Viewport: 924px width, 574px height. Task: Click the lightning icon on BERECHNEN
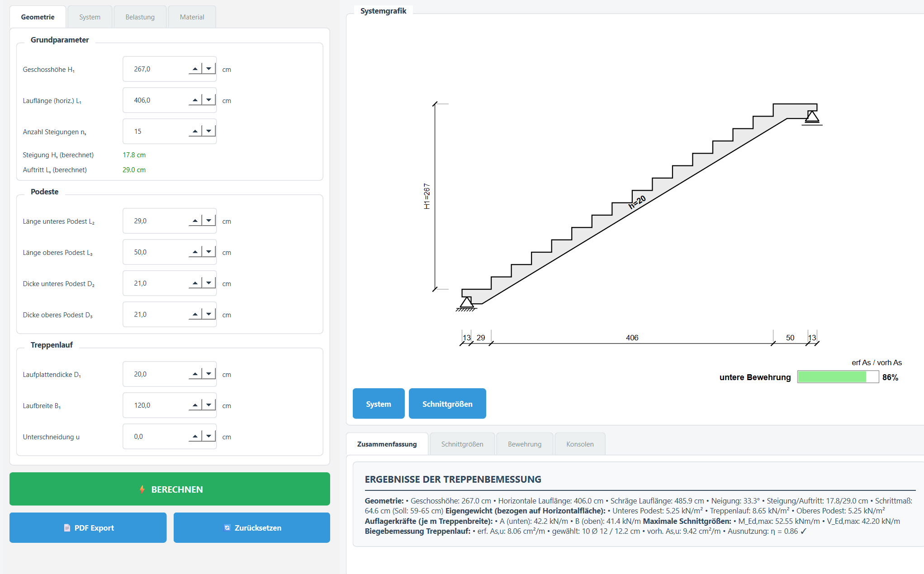[142, 489]
